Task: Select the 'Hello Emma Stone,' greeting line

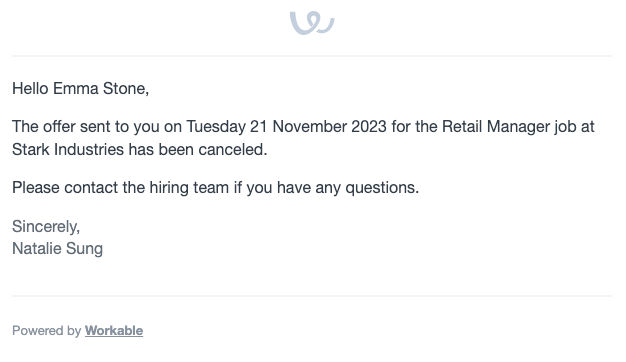Action: [80, 88]
